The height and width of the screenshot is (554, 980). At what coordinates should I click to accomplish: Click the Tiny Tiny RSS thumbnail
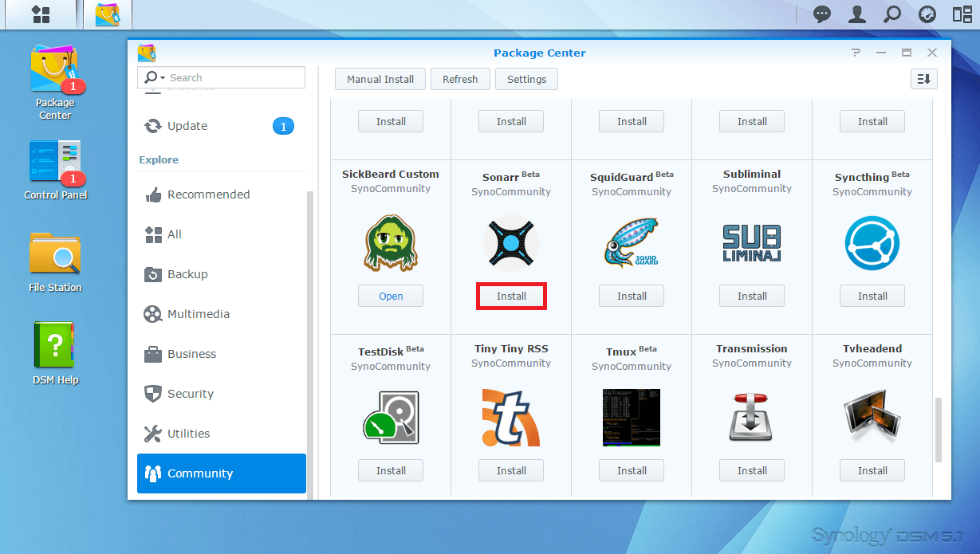tap(511, 417)
